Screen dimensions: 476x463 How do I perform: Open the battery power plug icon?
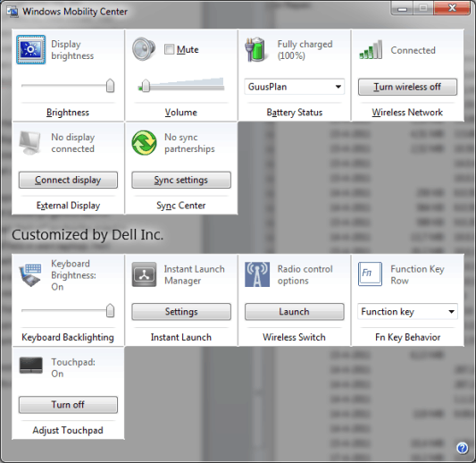255,49
